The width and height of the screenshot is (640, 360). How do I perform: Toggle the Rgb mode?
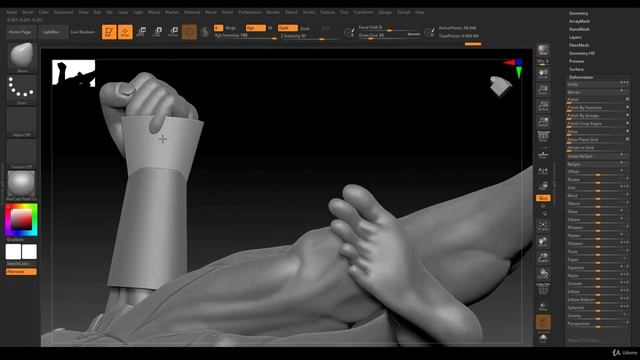pyautogui.click(x=256, y=28)
